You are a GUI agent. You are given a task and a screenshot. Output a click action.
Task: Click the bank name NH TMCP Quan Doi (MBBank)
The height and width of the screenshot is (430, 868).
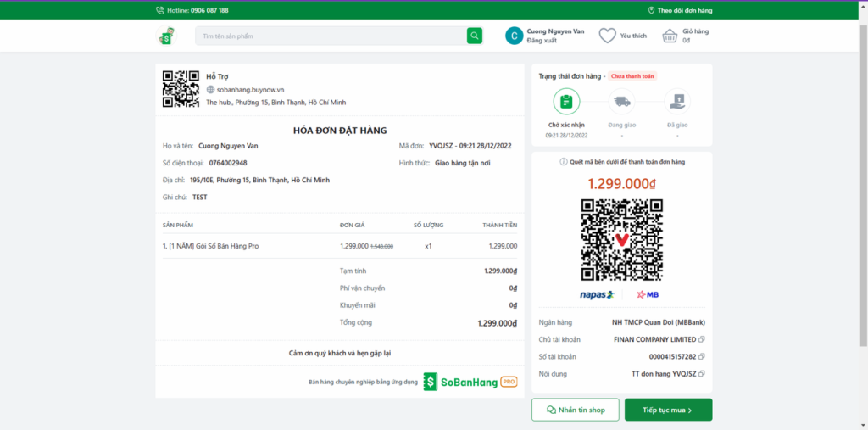click(658, 322)
